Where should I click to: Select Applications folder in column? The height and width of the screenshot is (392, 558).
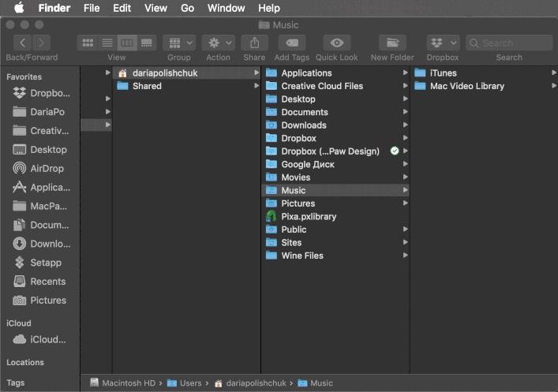[335, 73]
